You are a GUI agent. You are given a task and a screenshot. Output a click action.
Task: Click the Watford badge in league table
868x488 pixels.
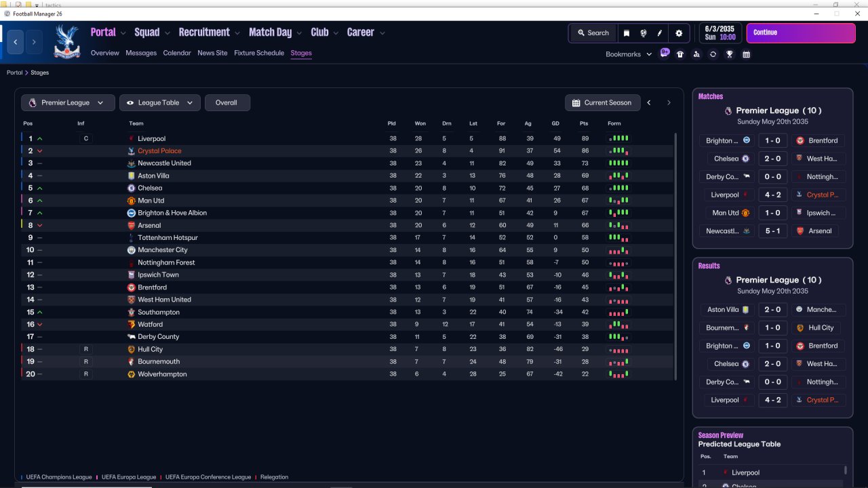pos(132,325)
